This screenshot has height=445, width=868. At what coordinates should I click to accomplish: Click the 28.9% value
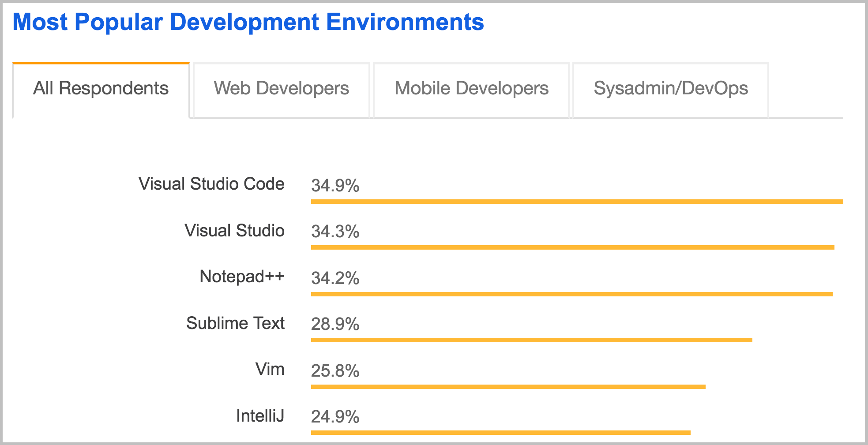335,324
